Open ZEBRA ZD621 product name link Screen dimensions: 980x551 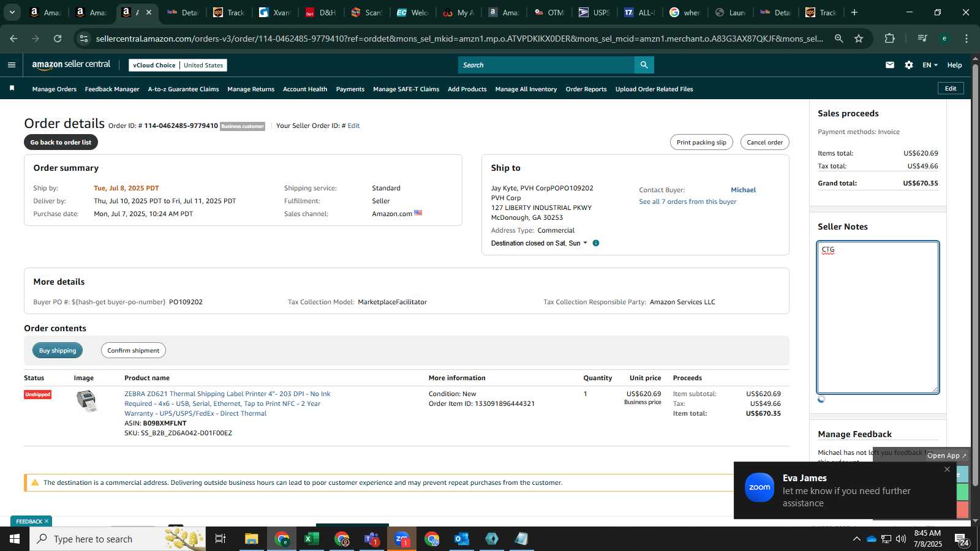pos(227,403)
